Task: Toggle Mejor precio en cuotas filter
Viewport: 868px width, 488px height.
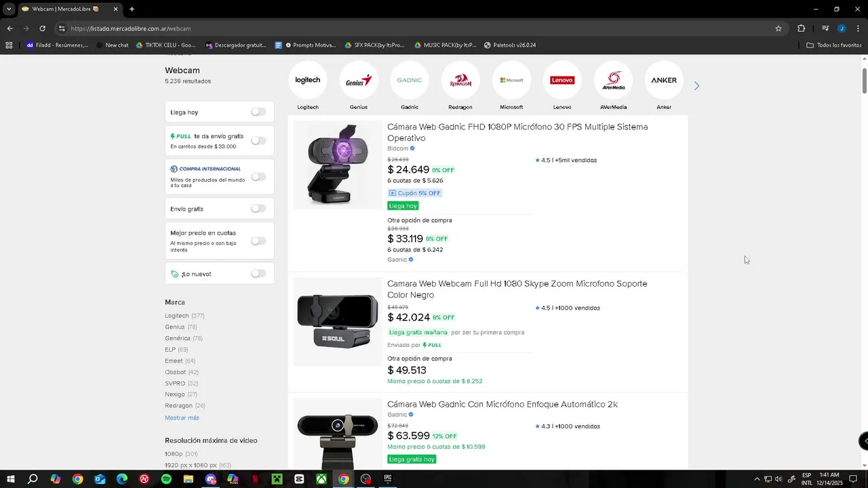Action: coord(258,241)
